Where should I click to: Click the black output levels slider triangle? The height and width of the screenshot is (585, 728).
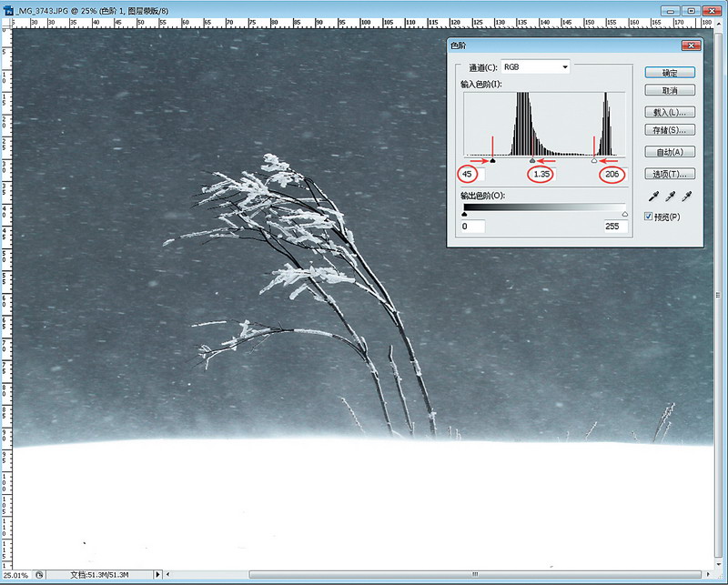point(465,215)
